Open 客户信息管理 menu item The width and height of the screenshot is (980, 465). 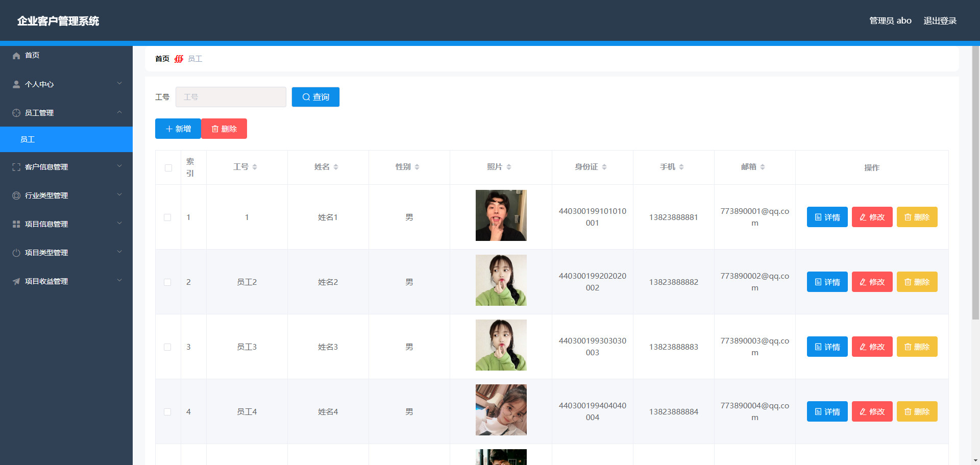(x=66, y=167)
